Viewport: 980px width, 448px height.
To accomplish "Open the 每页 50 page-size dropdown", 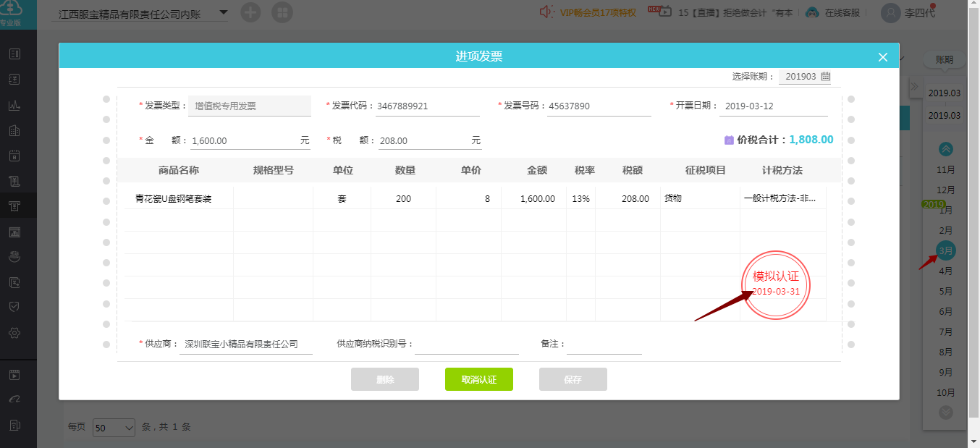I will tap(114, 428).
